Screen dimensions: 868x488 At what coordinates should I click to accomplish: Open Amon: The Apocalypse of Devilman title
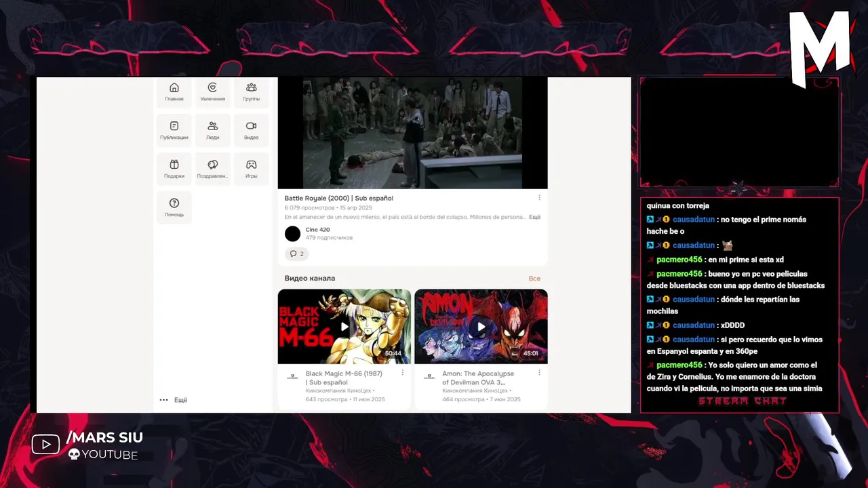(478, 378)
